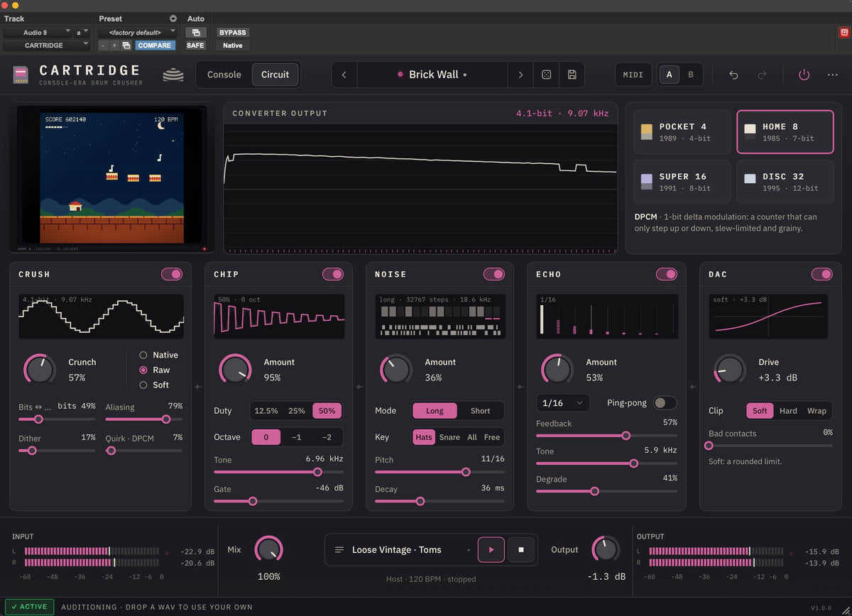Click the Mix knob
This screenshot has width=852, height=616.
click(268, 550)
